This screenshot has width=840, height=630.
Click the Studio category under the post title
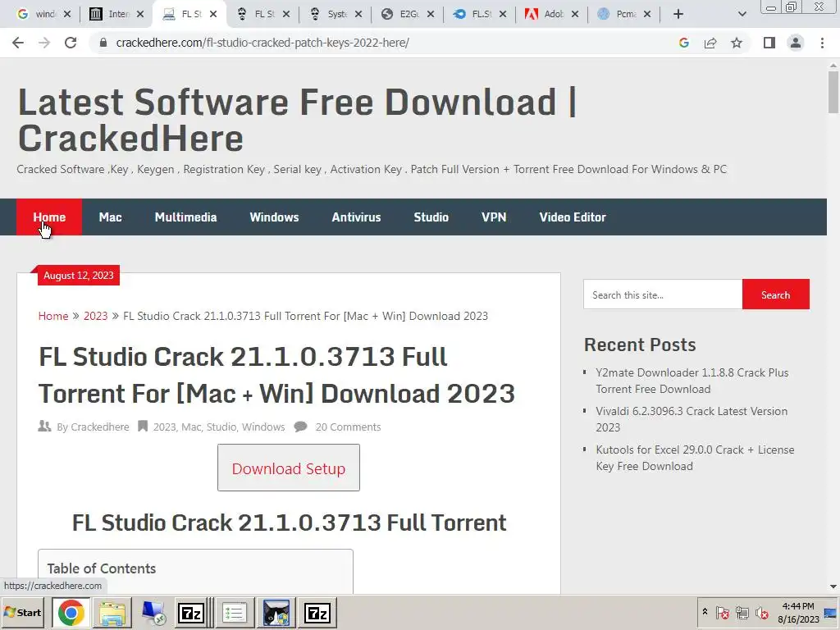coord(221,427)
